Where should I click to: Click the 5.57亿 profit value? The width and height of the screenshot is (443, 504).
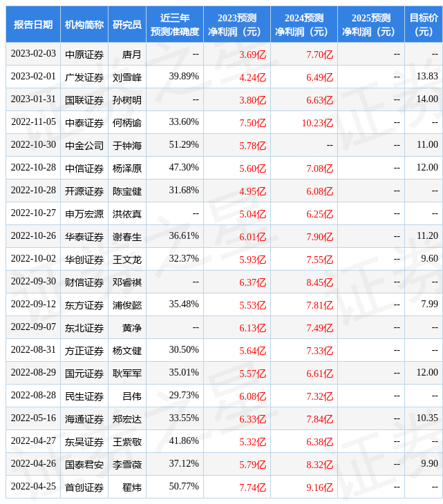click(252, 374)
